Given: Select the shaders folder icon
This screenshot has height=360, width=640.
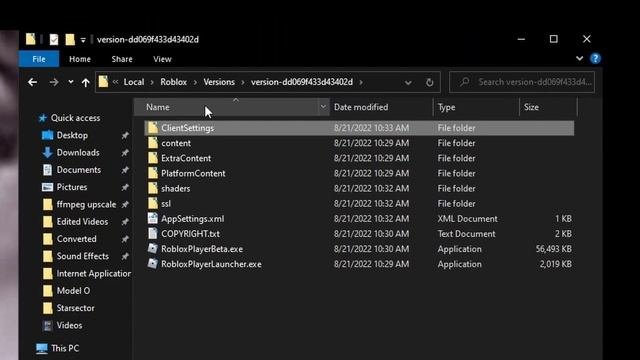Looking at the screenshot, I should point(153,188).
